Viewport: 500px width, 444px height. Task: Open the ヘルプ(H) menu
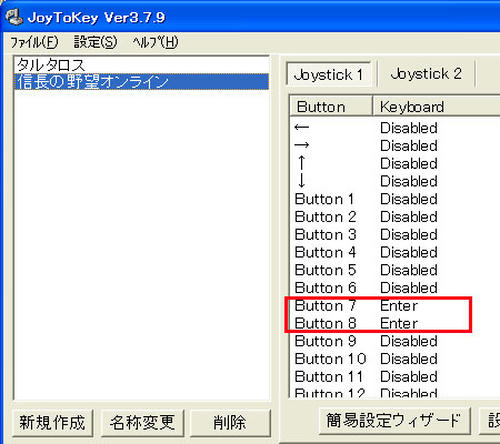pyautogui.click(x=155, y=42)
